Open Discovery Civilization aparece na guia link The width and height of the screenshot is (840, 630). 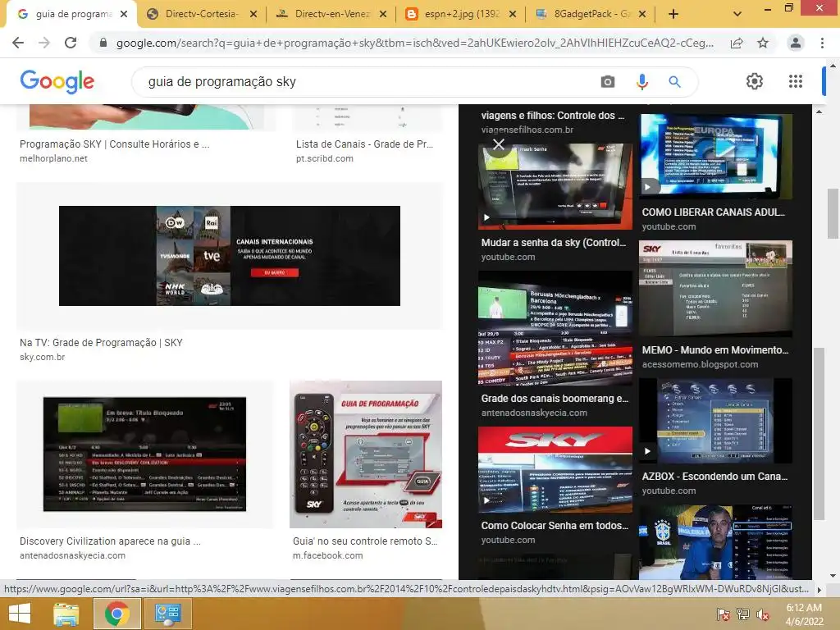point(111,541)
